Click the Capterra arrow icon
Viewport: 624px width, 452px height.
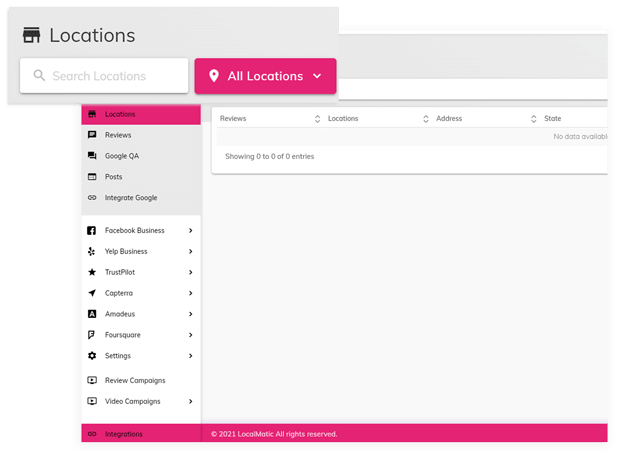pos(92,293)
